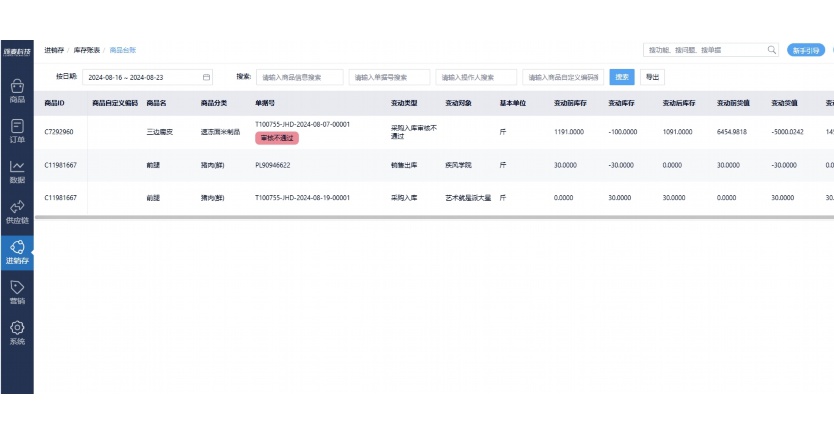This screenshot has width=834, height=434.
Task: Click the 商品自定义编码 column header
Action: coord(115,103)
